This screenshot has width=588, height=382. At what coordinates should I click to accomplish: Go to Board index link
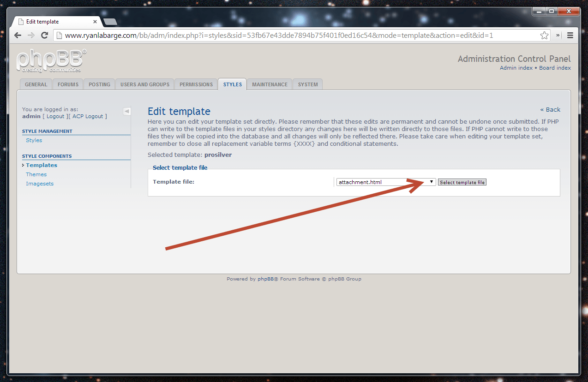coord(555,68)
